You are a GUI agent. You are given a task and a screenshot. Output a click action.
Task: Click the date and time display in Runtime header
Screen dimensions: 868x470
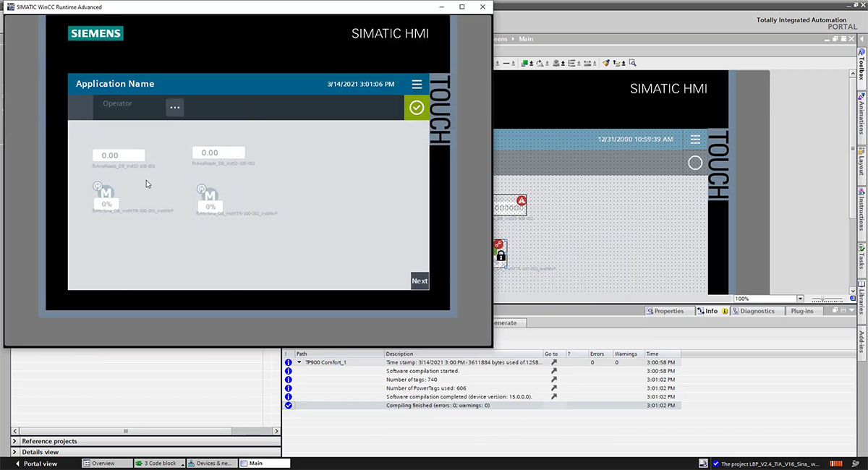click(360, 85)
